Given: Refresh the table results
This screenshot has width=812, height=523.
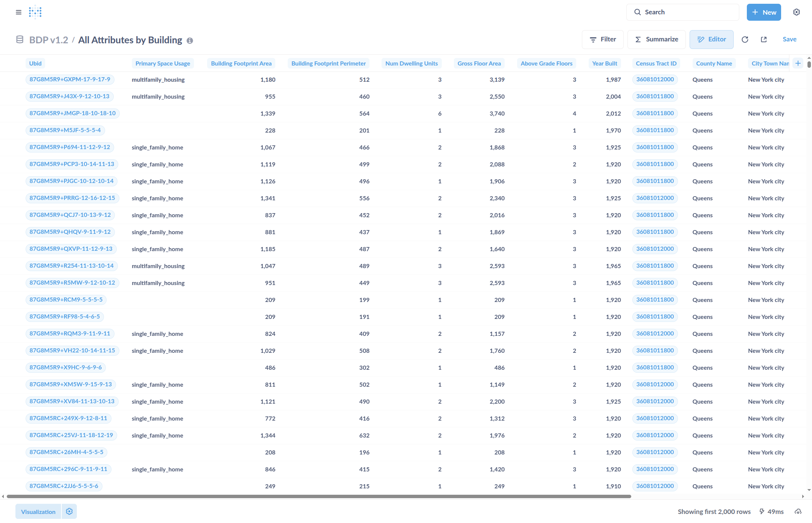Looking at the screenshot, I should [x=745, y=40].
